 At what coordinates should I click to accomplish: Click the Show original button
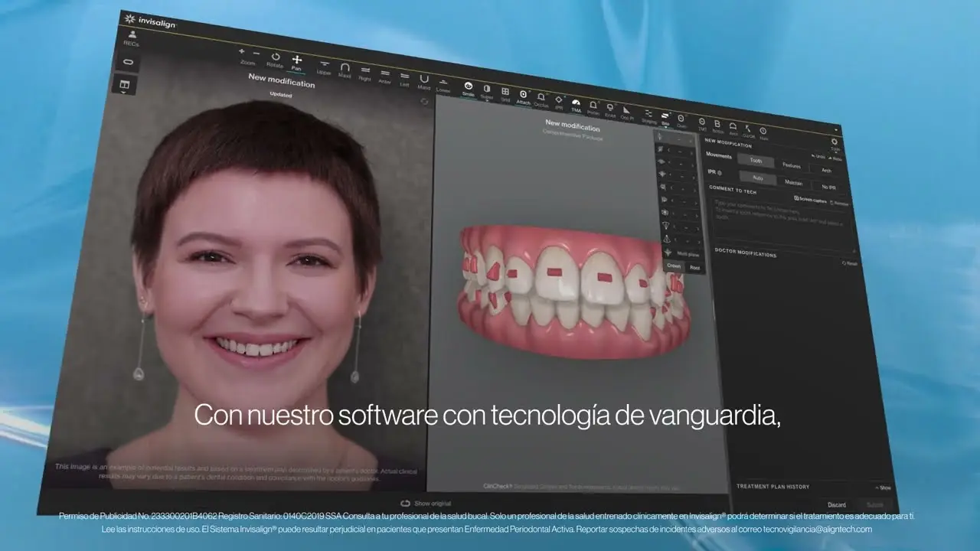(x=426, y=504)
